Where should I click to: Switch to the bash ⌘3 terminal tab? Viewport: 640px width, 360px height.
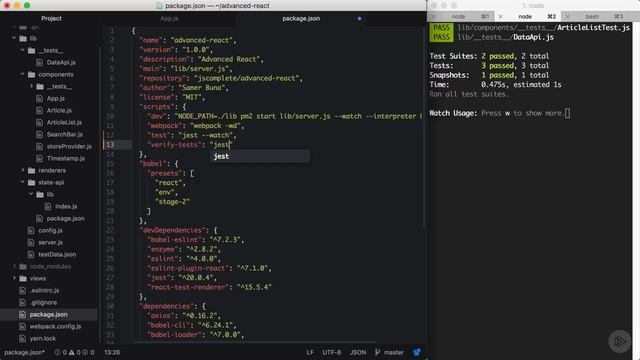592,16
